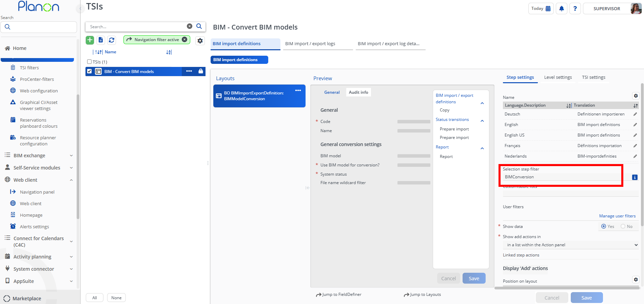Screen dimensions: 644x304
Task: Open the Level settings tab
Action: (558, 77)
